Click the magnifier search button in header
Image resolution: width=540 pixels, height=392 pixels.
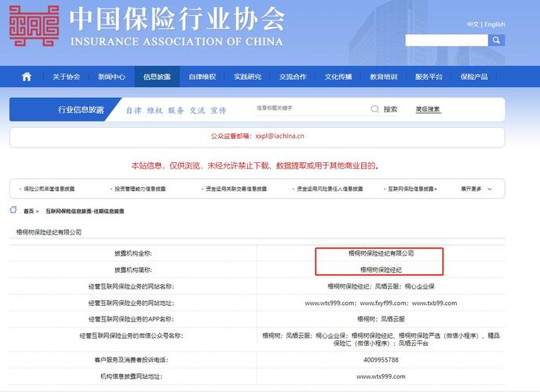[496, 40]
